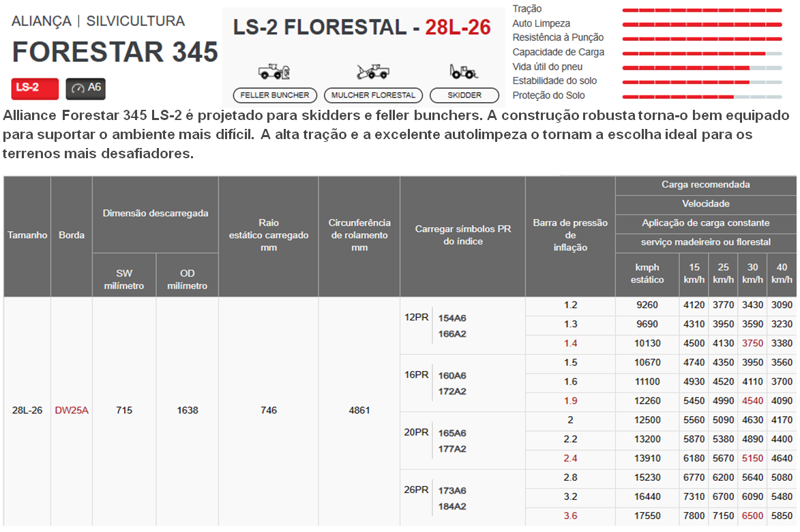Click the Carga recomendada header

(x=706, y=185)
